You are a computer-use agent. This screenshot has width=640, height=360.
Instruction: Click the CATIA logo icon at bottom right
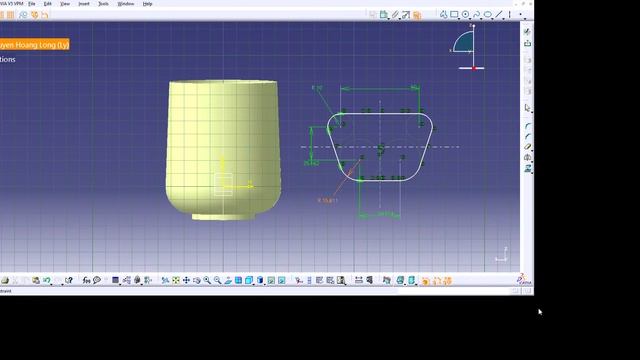click(524, 280)
